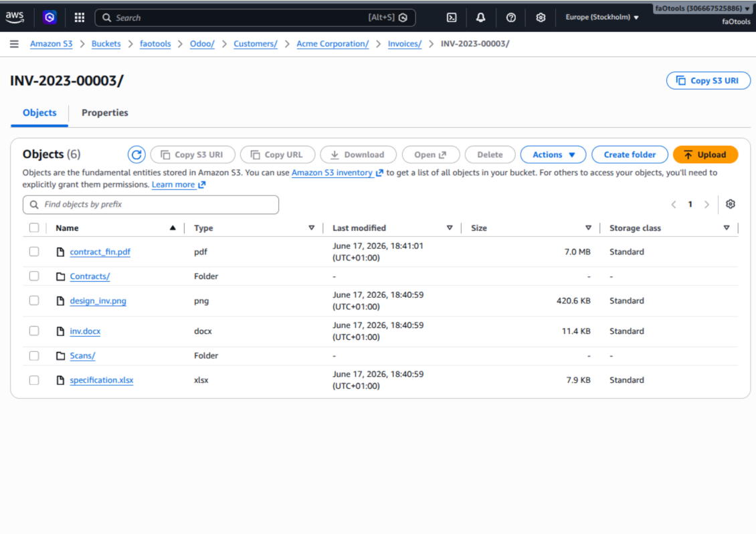
Task: Open the faOtools account menu
Action: point(702,9)
